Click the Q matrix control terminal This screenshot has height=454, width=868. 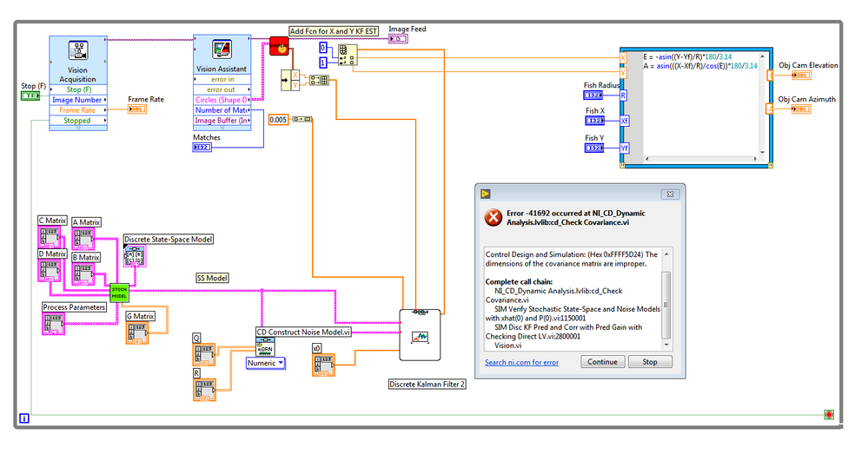pos(203,355)
